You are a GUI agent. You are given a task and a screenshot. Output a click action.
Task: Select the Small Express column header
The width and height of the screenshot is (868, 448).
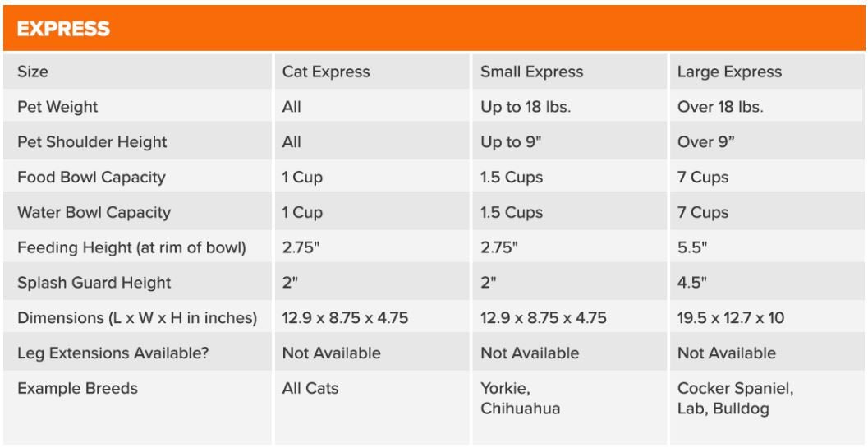click(531, 72)
